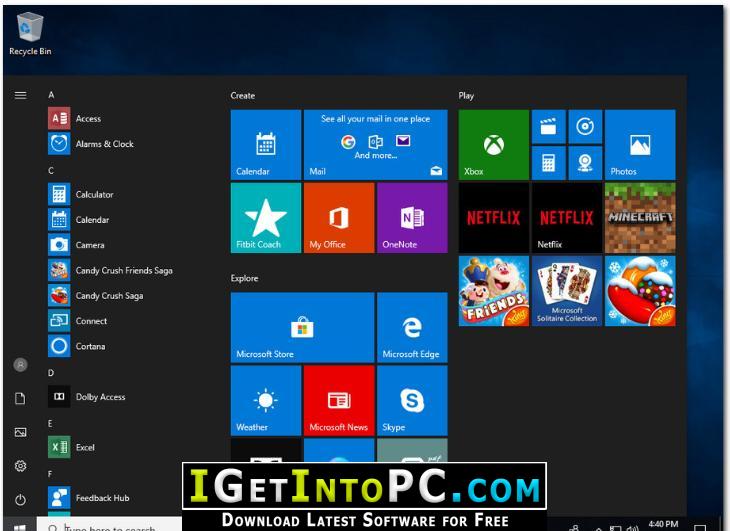Open Pictures from Start sidebar
This screenshot has width=730, height=531.
coord(20,432)
